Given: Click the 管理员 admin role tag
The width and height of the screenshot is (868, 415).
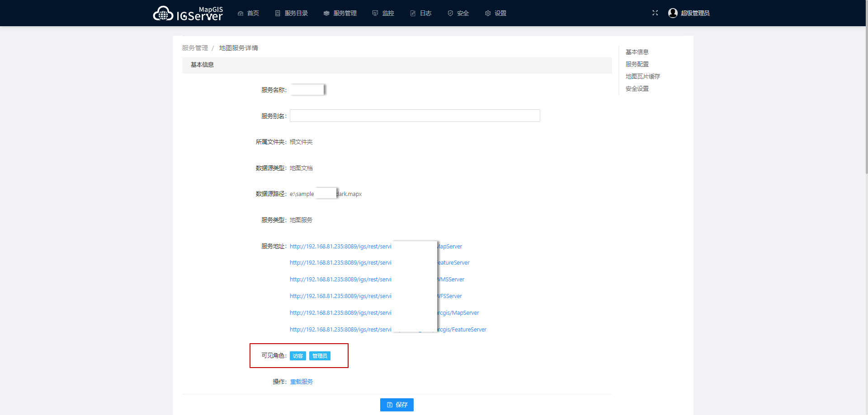Looking at the screenshot, I should click(x=320, y=356).
